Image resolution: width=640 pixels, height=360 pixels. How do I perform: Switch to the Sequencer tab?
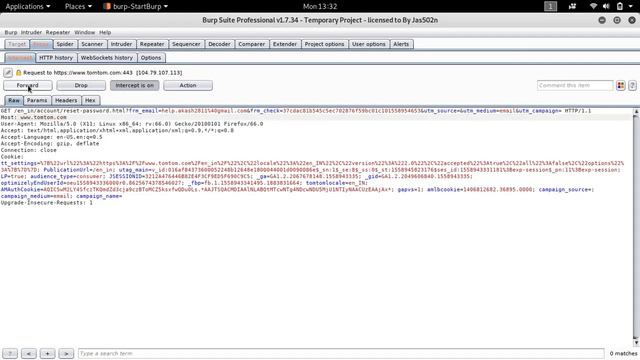tap(186, 44)
